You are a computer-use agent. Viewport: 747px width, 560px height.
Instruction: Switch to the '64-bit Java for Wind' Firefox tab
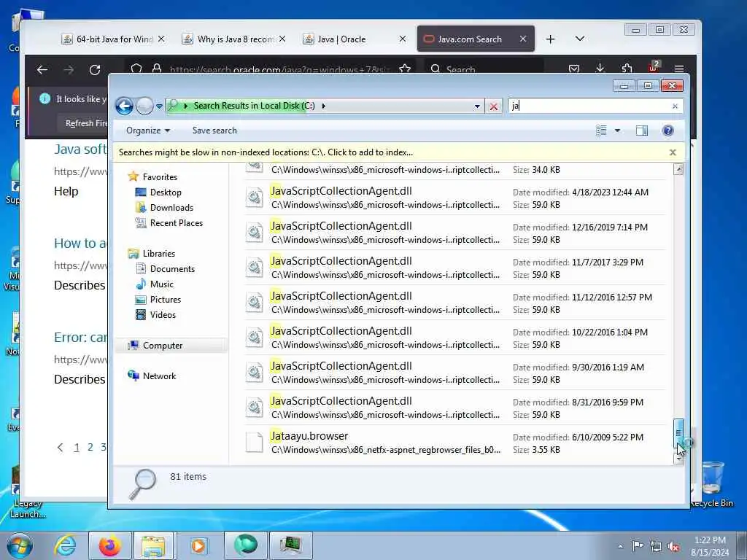click(x=113, y=39)
